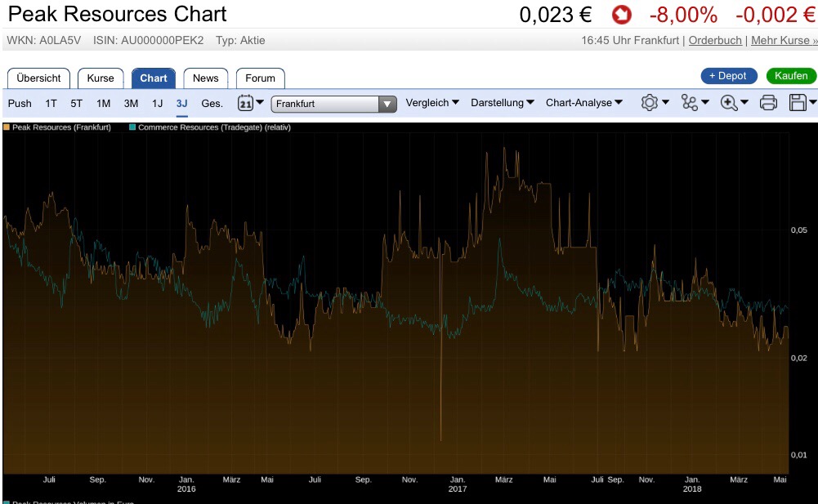Open the Orderbuch link
This screenshot has width=818, height=504.
click(715, 40)
